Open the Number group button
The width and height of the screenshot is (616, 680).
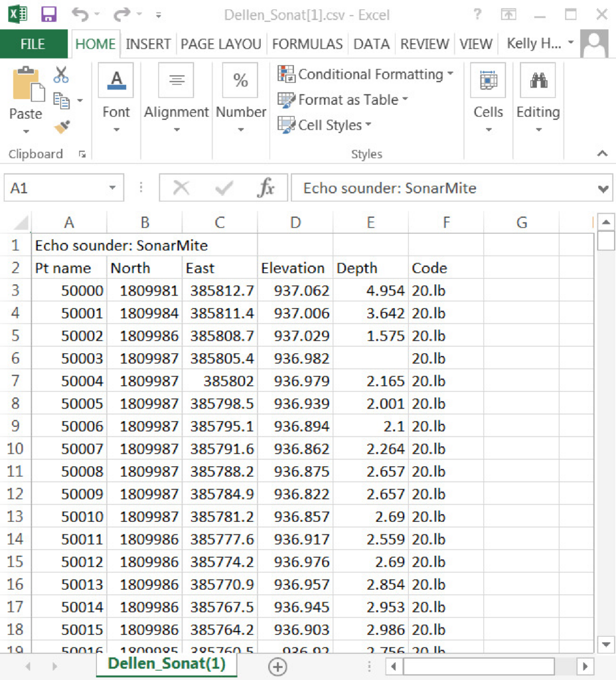point(240,99)
